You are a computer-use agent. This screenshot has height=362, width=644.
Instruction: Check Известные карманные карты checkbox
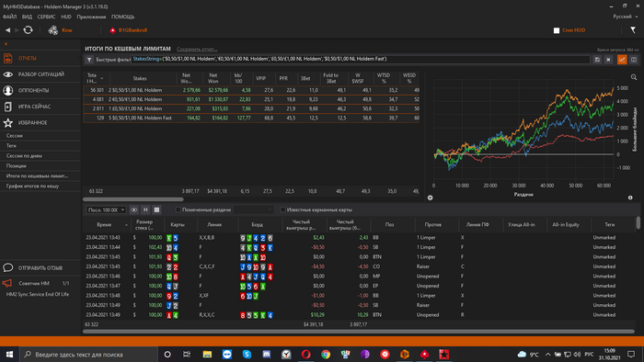pyautogui.click(x=282, y=209)
